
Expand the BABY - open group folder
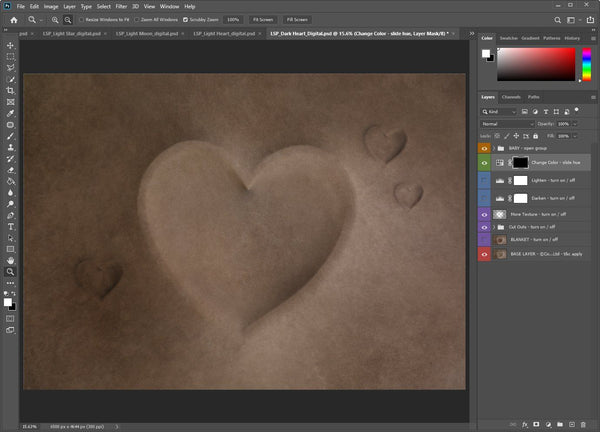(x=495, y=147)
